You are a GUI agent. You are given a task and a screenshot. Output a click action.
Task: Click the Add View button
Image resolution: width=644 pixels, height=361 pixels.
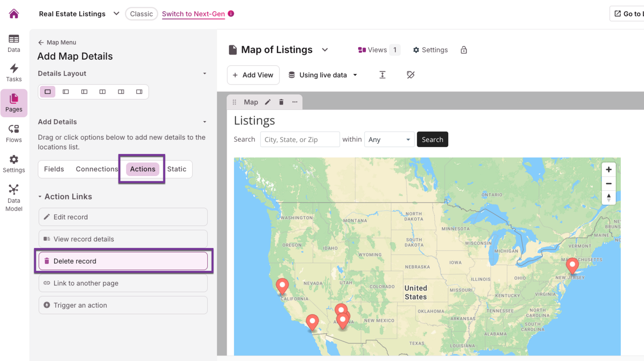(x=253, y=75)
